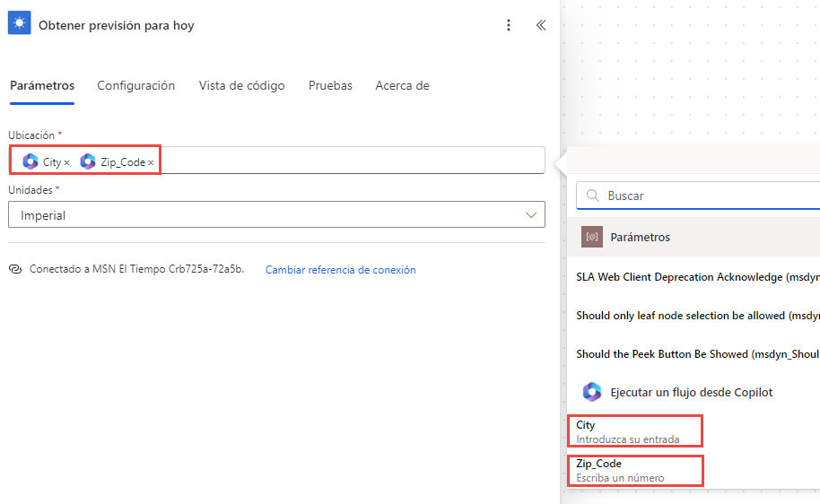Click the Copilot icon on City token
The height and width of the screenshot is (504, 820).
tap(31, 161)
